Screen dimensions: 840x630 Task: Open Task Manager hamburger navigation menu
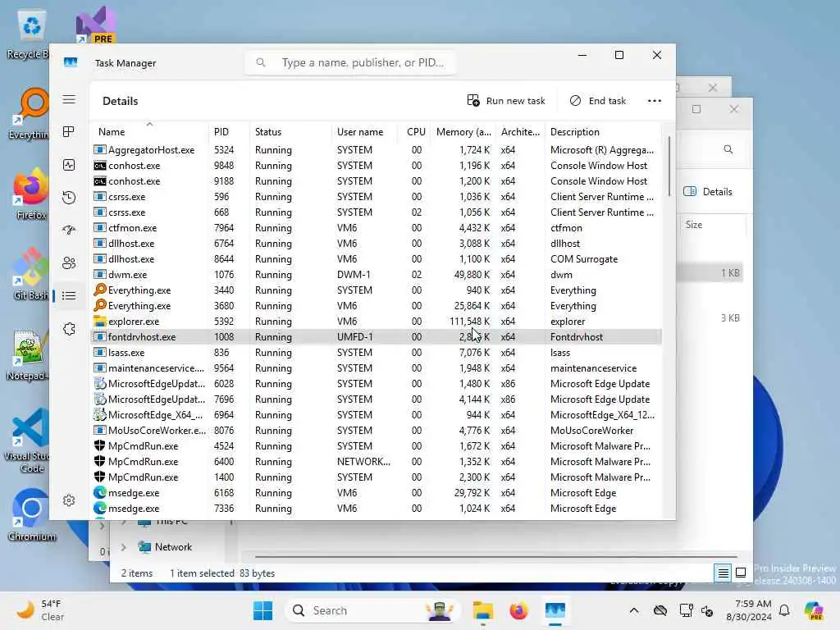(x=69, y=99)
